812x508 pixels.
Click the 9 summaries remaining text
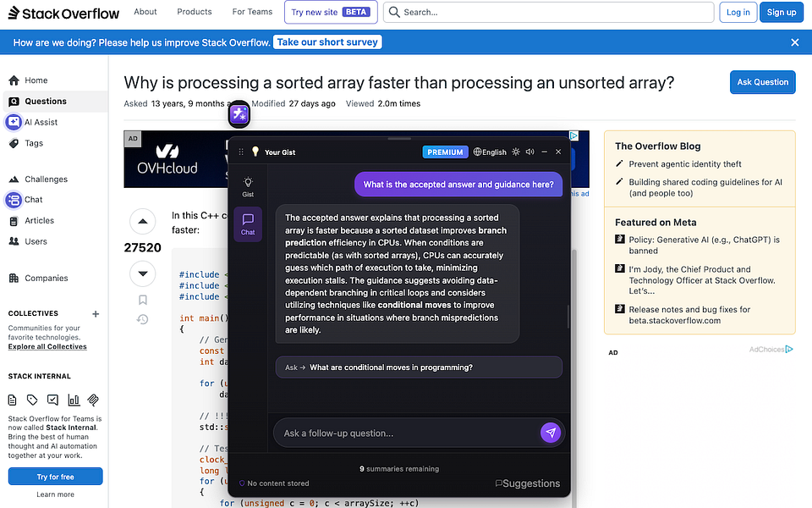[x=399, y=468]
